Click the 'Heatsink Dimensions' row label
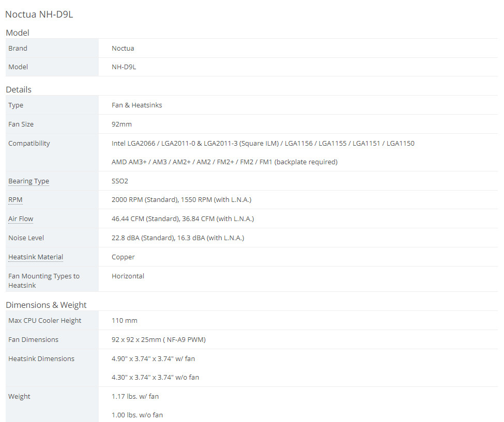 [x=41, y=359]
